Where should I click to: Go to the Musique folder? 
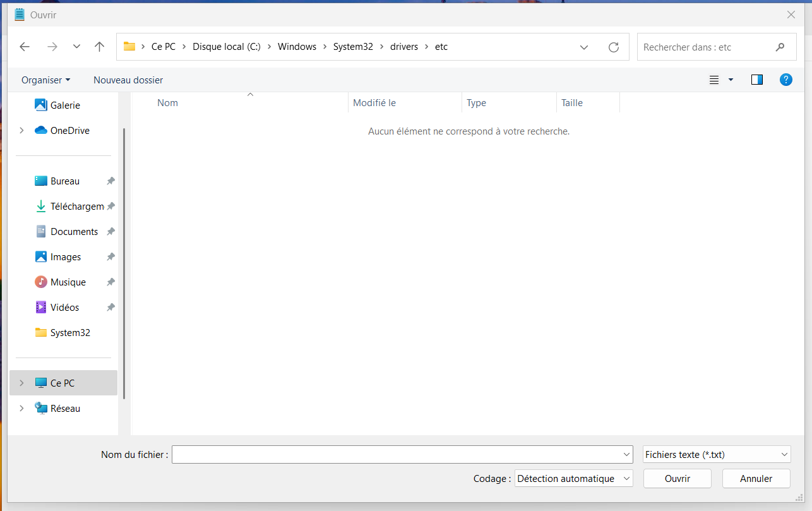(68, 282)
